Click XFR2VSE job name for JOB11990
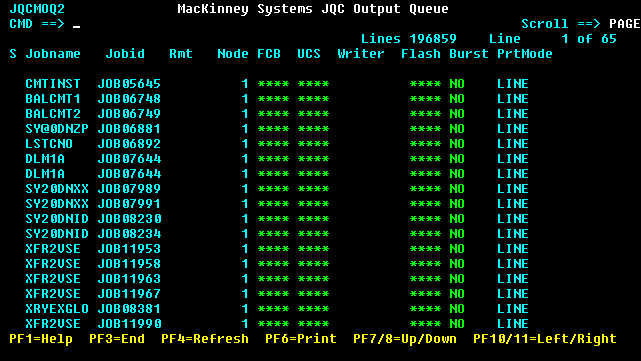641x361 pixels. pyautogui.click(x=53, y=324)
